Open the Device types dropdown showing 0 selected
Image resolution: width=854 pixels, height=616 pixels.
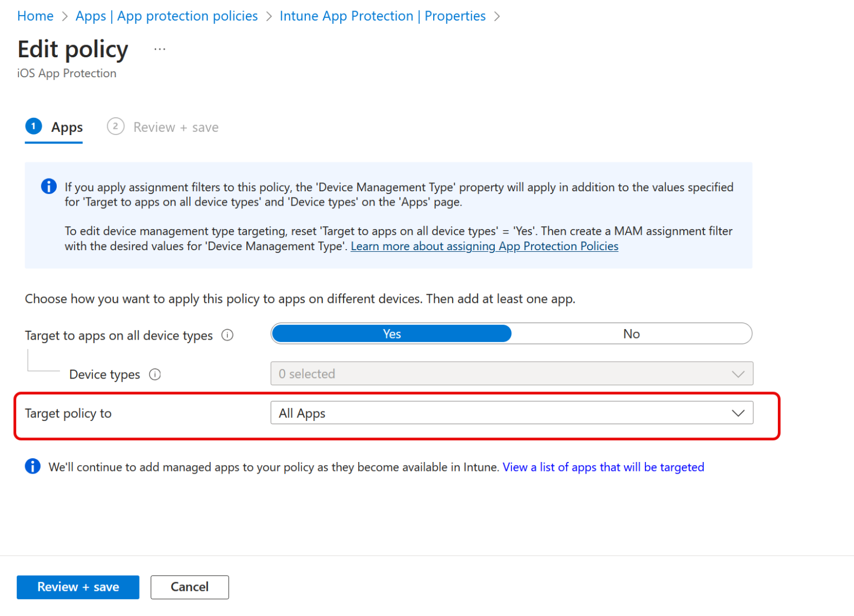coord(512,374)
